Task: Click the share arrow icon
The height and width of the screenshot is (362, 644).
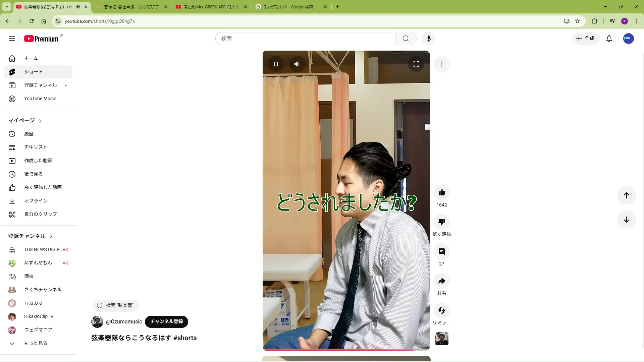Action: pos(441,281)
